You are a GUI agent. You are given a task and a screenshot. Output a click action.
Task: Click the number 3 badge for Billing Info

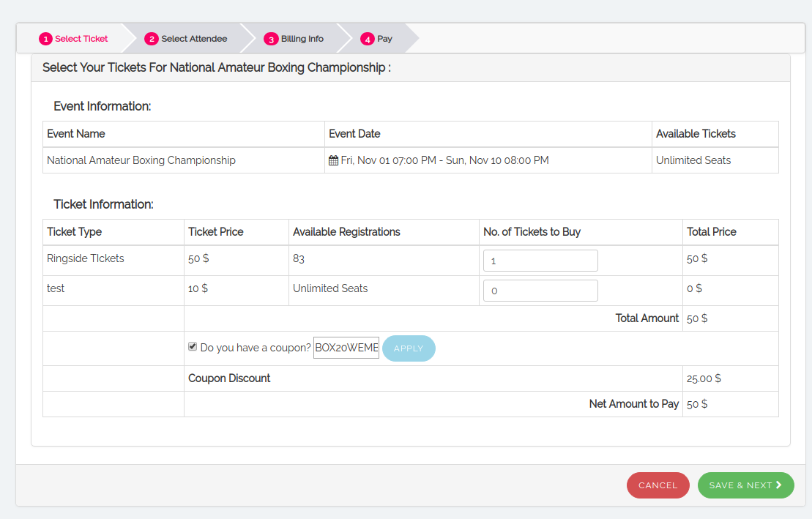coord(271,39)
